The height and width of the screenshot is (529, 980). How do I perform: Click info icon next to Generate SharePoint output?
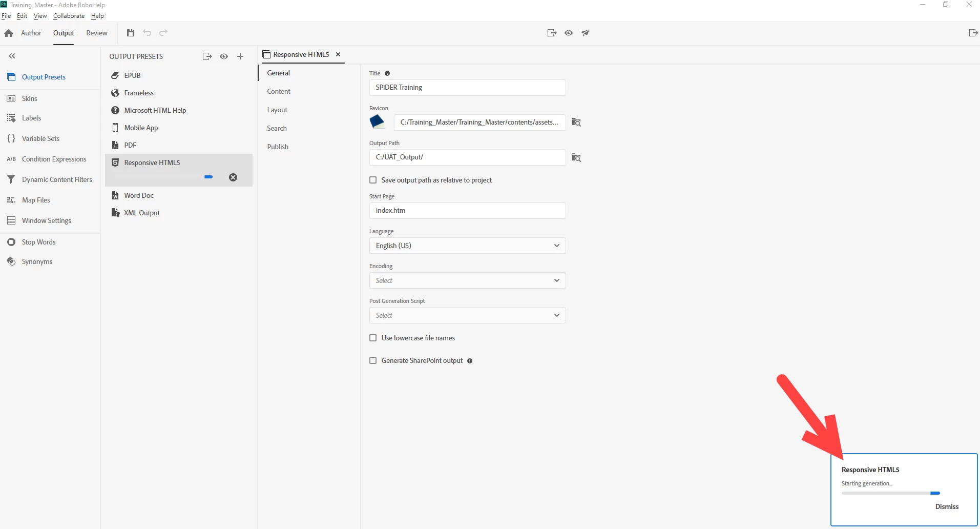pos(470,361)
